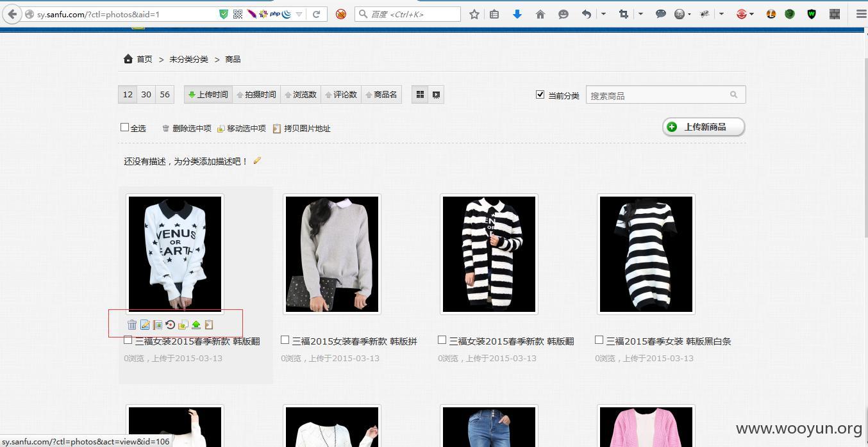Expand the browser back-arrow history dropdown

click(603, 14)
